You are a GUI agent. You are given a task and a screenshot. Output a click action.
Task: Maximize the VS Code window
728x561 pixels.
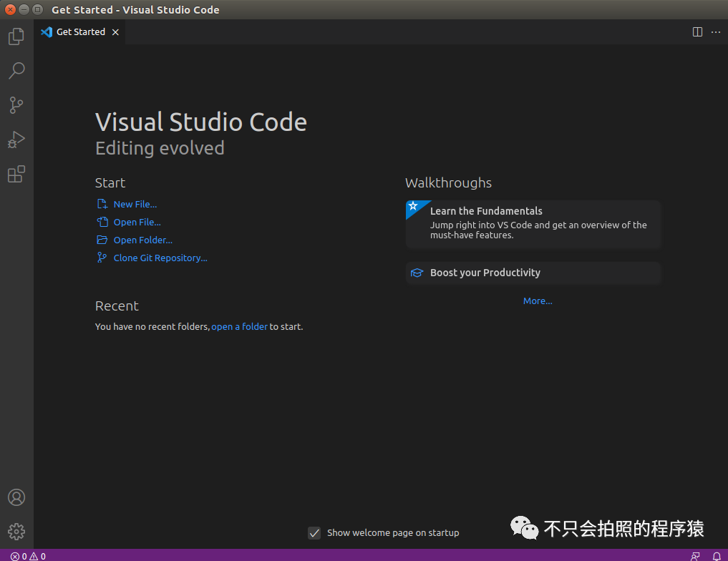tap(38, 9)
